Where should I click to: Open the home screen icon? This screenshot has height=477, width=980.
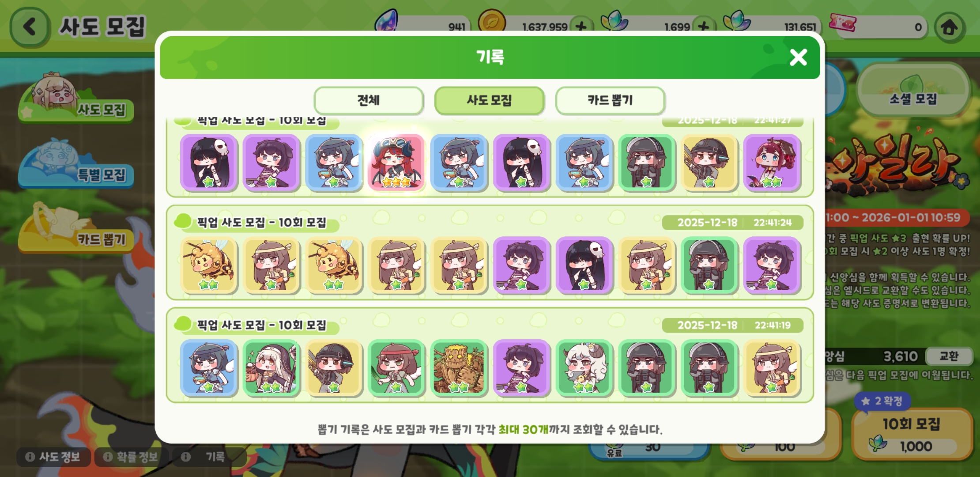pos(949,27)
